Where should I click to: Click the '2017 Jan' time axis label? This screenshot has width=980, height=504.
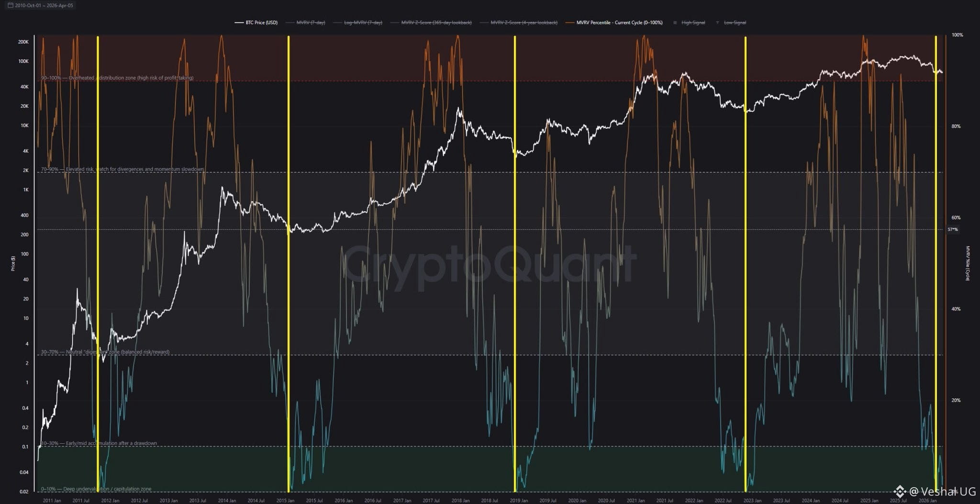click(402, 501)
